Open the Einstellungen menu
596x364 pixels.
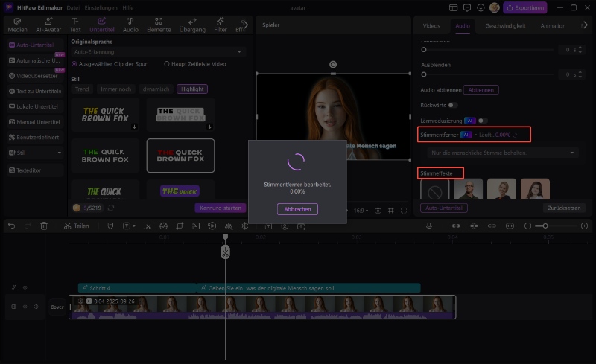(101, 7)
